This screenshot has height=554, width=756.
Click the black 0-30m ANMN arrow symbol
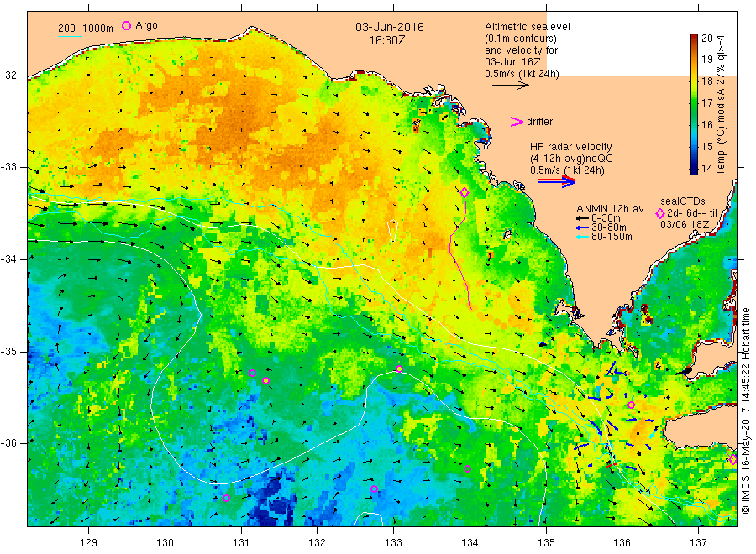coord(583,218)
